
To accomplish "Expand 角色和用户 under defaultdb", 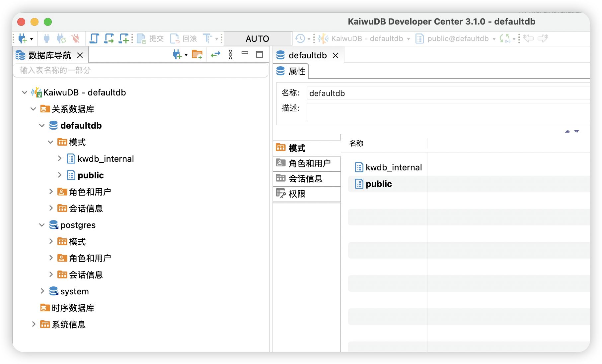I will pyautogui.click(x=51, y=192).
